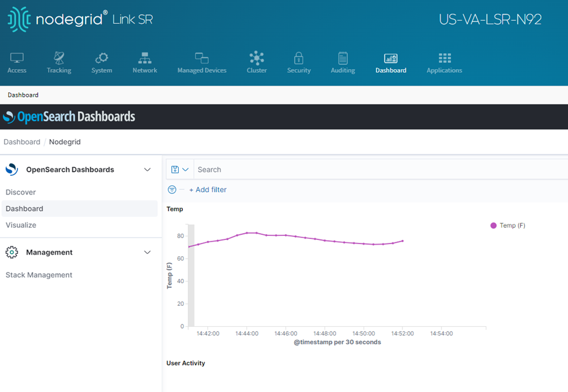Open the System gear icon
568x392 pixels.
click(102, 58)
